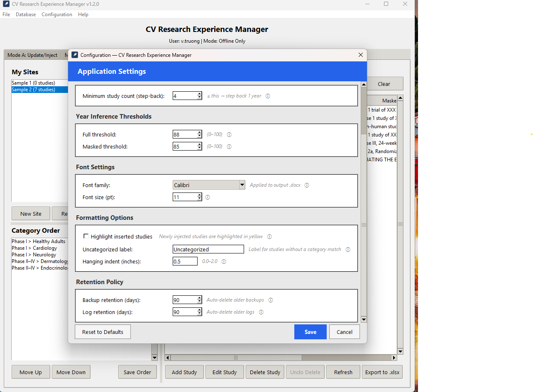The width and height of the screenshot is (533, 392).
Task: Click the Save Order button
Action: pyautogui.click(x=137, y=372)
